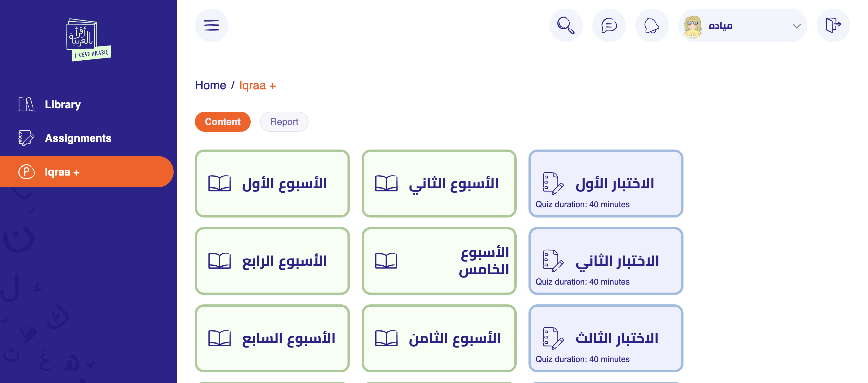Select the Content tab
Viewport: 868px width, 383px height.
tap(222, 122)
